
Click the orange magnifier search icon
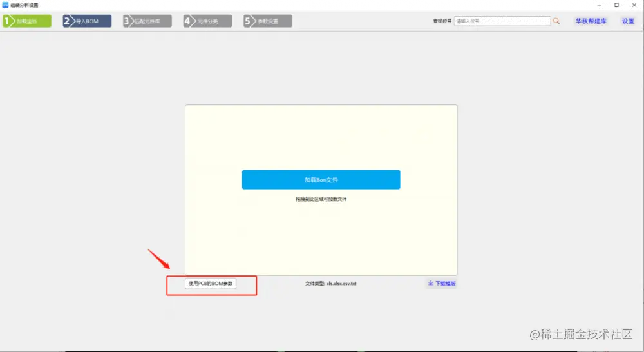tap(556, 21)
